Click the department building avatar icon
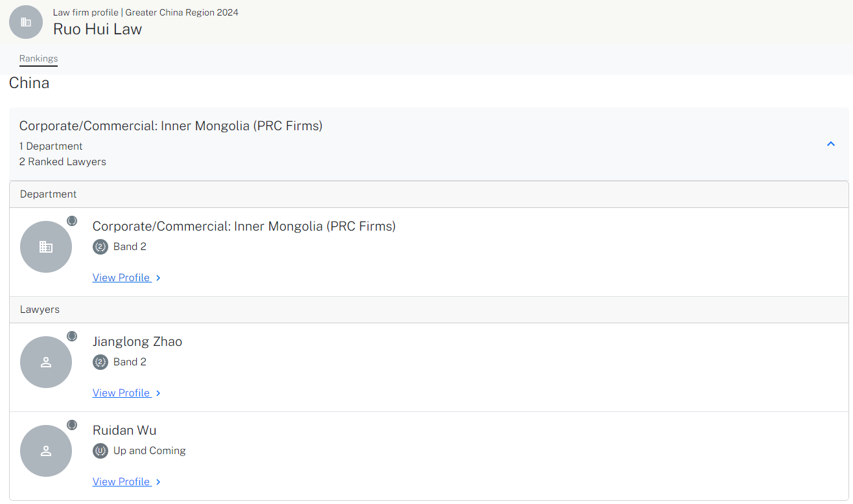Image resolution: width=853 pixels, height=504 pixels. tap(46, 247)
